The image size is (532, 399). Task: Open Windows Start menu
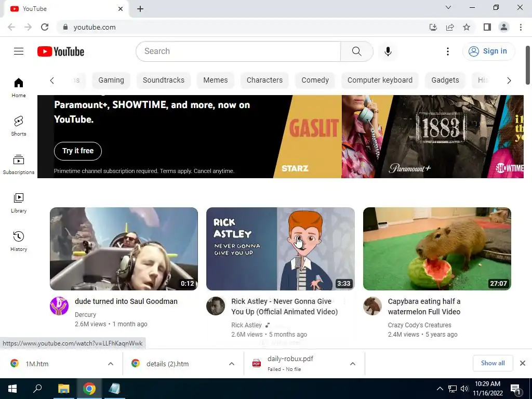pyautogui.click(x=12, y=389)
